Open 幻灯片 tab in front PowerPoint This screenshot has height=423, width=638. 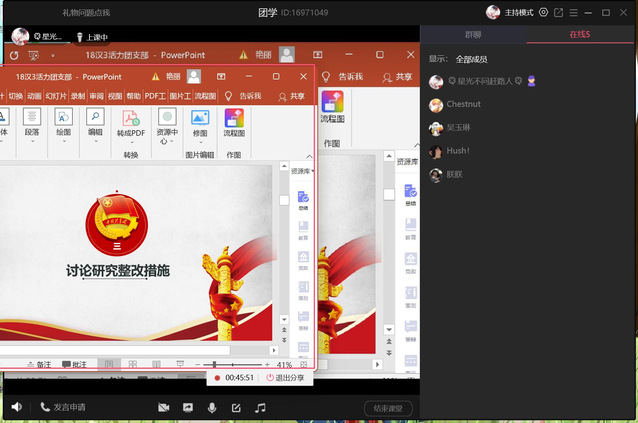[56, 96]
